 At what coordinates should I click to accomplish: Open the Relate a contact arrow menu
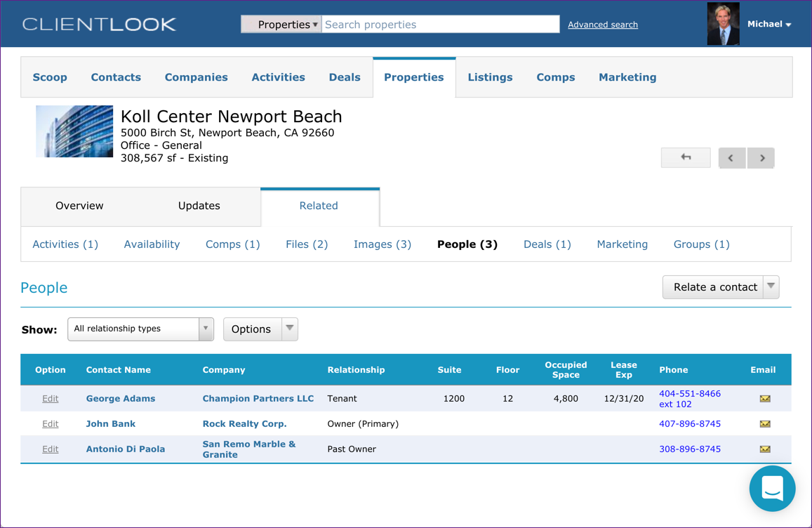[771, 286]
